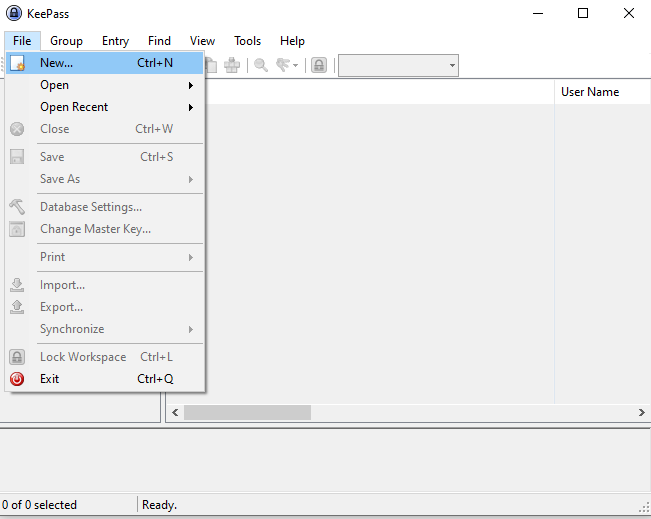This screenshot has height=519, width=651.
Task: Click the Lock Workspace padlock icon in menu
Action: tap(17, 357)
